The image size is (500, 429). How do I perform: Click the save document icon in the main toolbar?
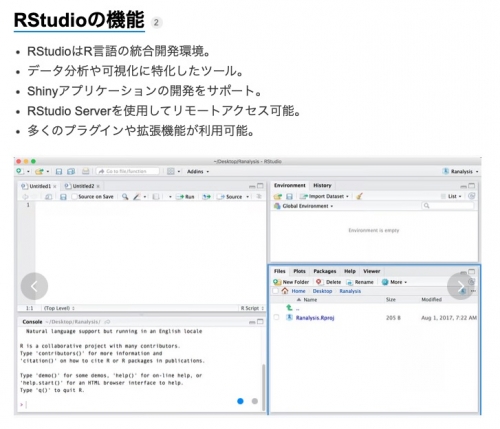(59, 171)
